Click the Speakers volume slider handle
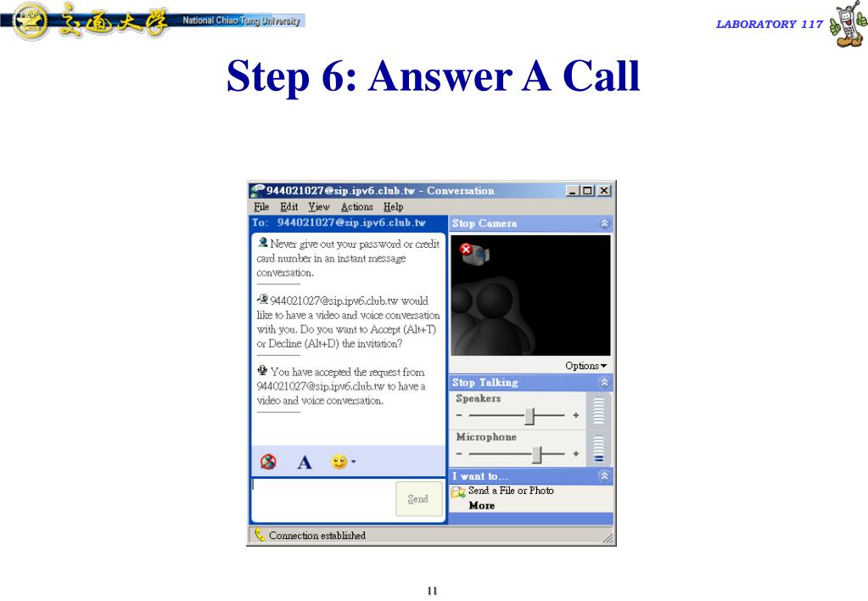The image size is (868, 601). pos(529,415)
